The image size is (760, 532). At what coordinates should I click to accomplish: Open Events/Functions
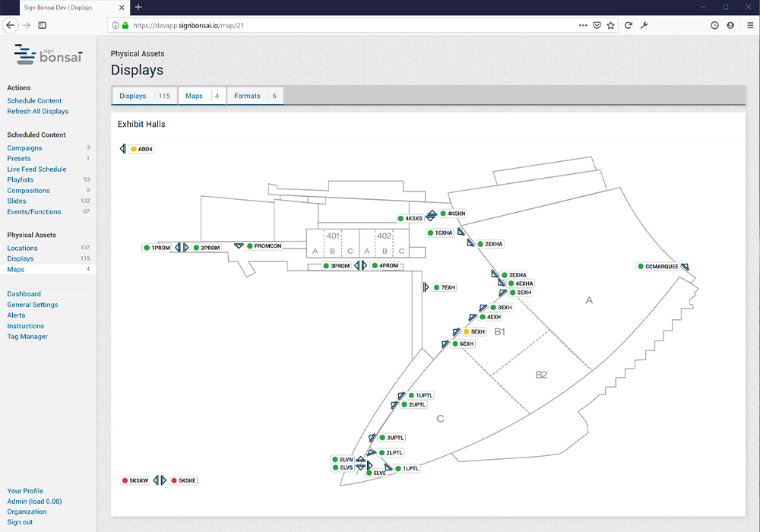pyautogui.click(x=34, y=212)
